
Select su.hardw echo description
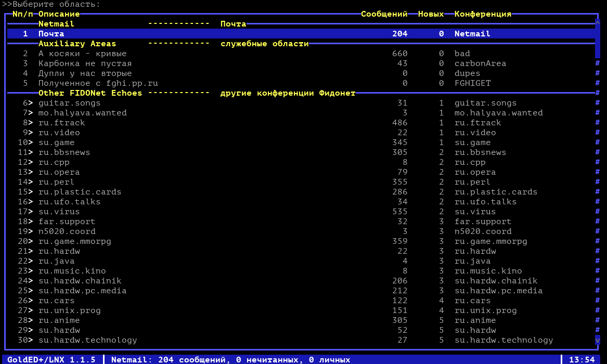pyautogui.click(x=59, y=330)
